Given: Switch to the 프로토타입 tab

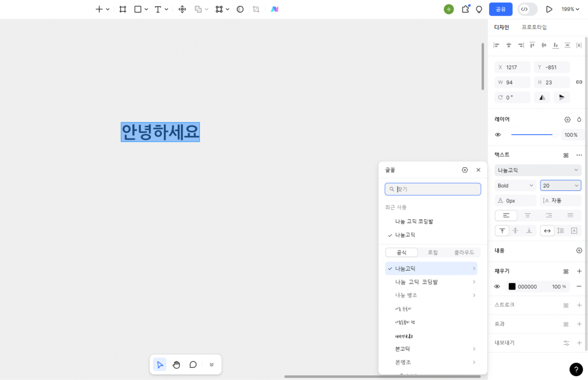Looking at the screenshot, I should pos(534,27).
